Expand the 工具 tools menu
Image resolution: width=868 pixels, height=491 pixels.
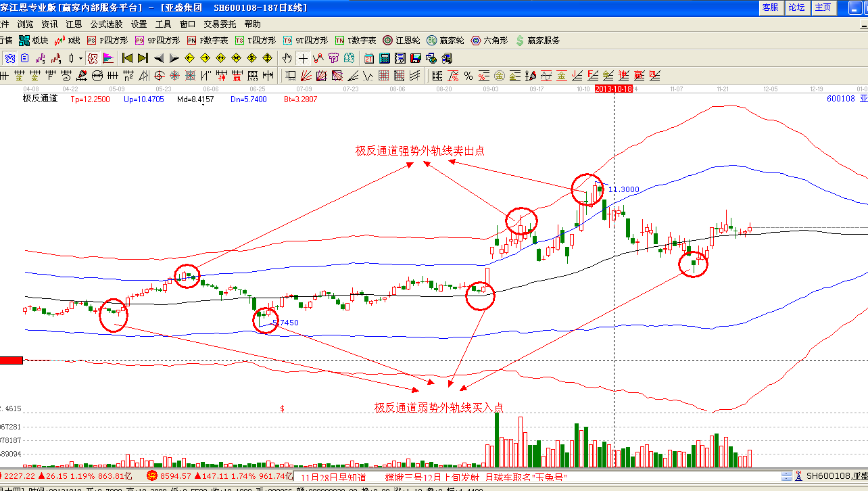click(x=163, y=24)
